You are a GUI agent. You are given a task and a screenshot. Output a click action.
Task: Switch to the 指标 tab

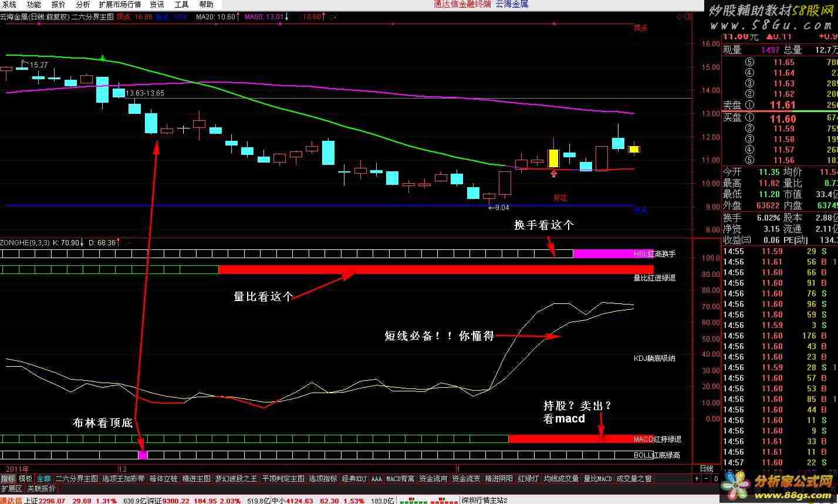coord(8,479)
